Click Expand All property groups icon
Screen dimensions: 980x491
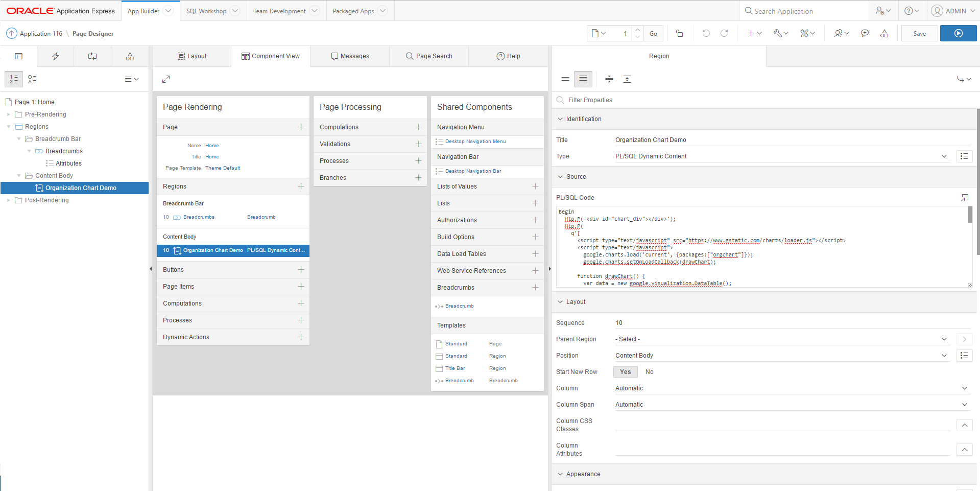[627, 79]
